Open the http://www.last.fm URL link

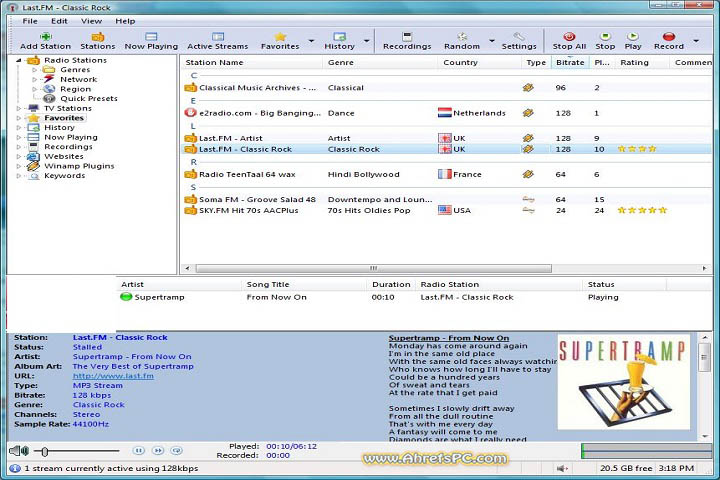[x=113, y=376]
